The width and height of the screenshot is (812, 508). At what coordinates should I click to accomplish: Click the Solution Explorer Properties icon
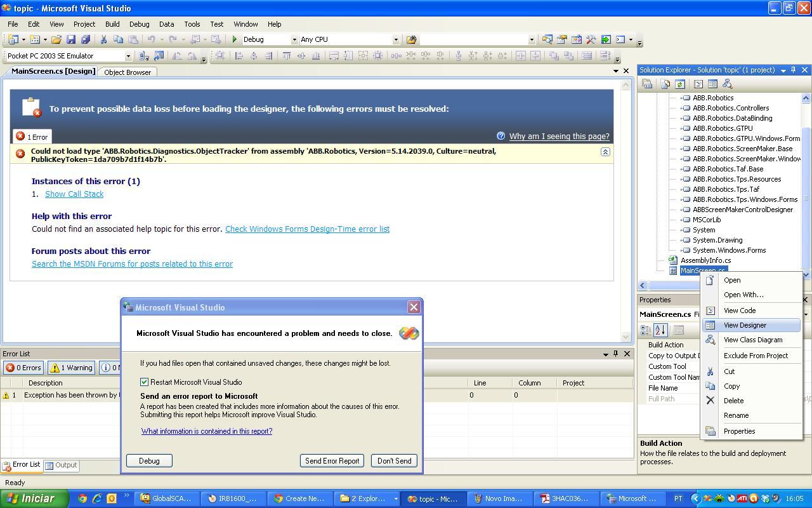click(x=647, y=84)
